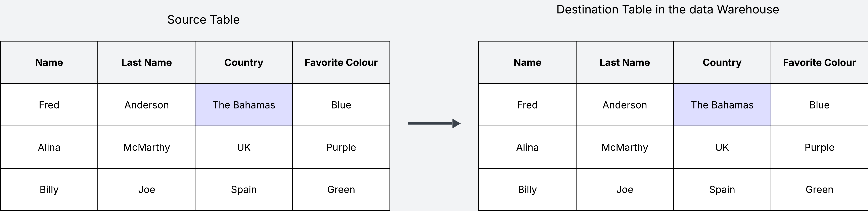Click the Destination Table in the data Warehouse title
868x211 pixels.
(668, 9)
